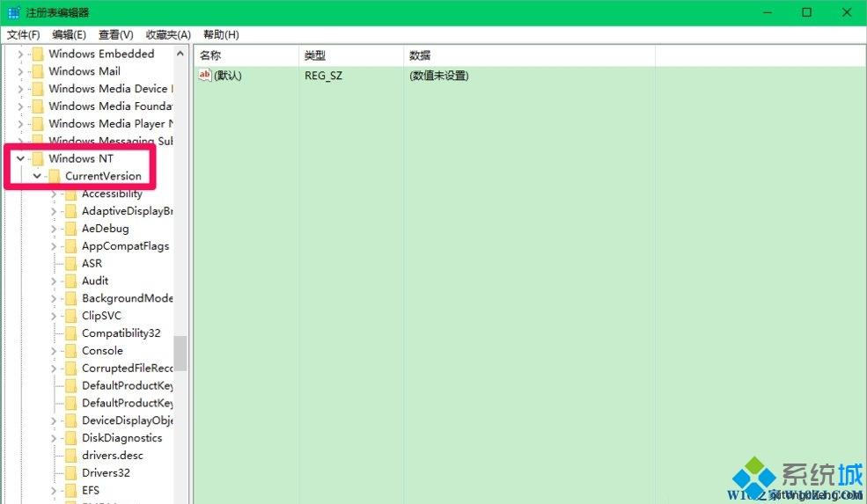Click the folder icon of AeDebug
This screenshot has width=867, height=504.
tap(70, 229)
